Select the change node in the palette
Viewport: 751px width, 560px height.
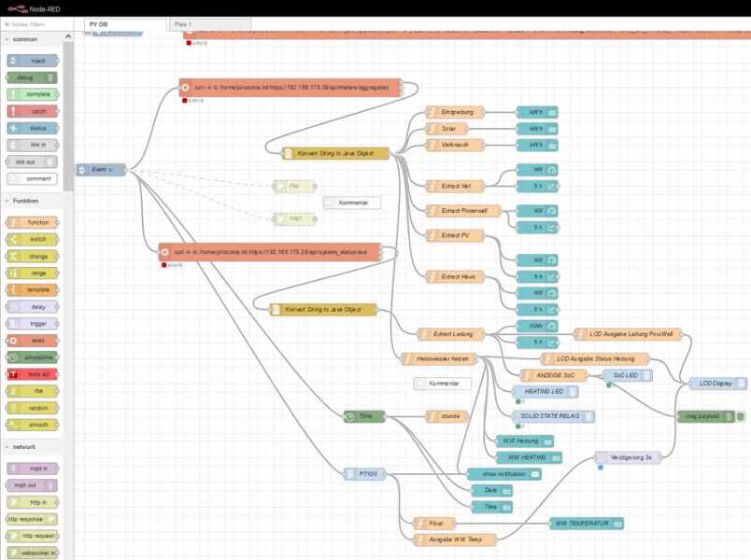32,256
